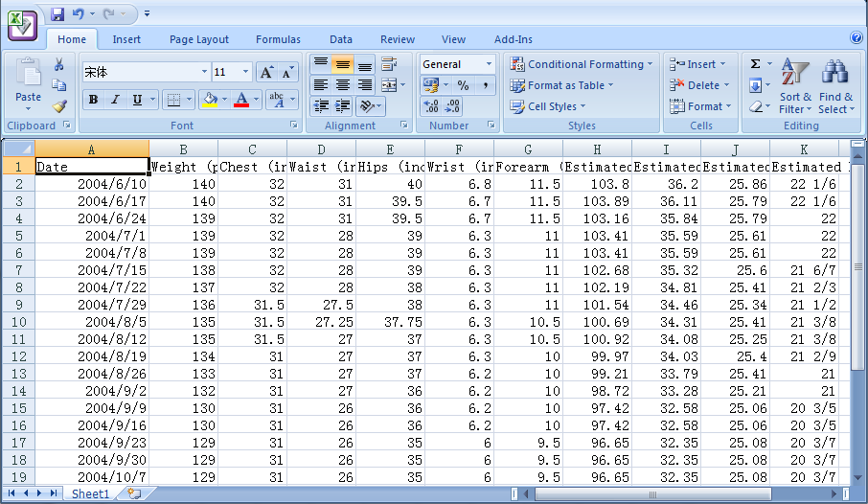
Task: Open the font name dropdown
Action: point(204,72)
